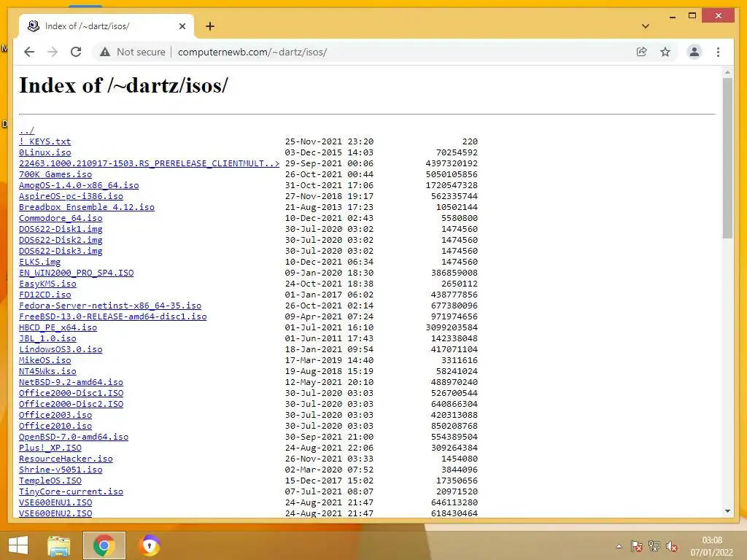Screen dimensions: 747x560
Task: Download 700K_Games.iso
Action: [x=55, y=174]
